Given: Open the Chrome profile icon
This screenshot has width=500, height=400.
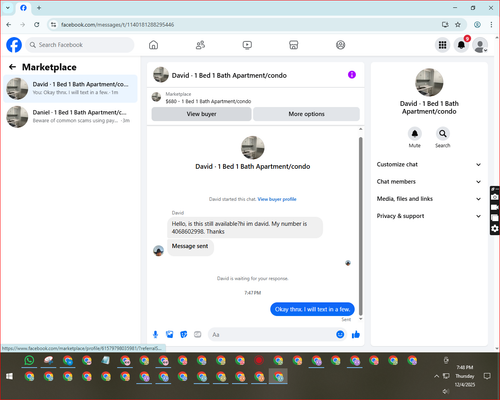Looking at the screenshot, I should (x=477, y=25).
